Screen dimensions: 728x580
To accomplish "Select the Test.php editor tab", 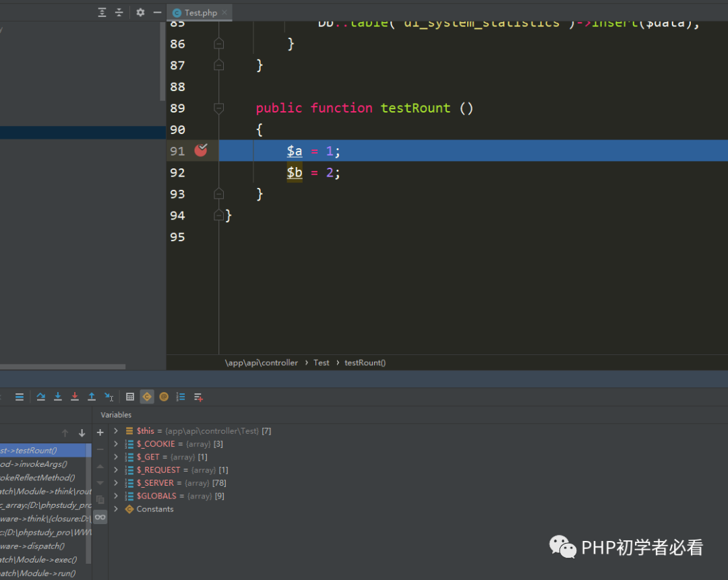I will (x=200, y=13).
